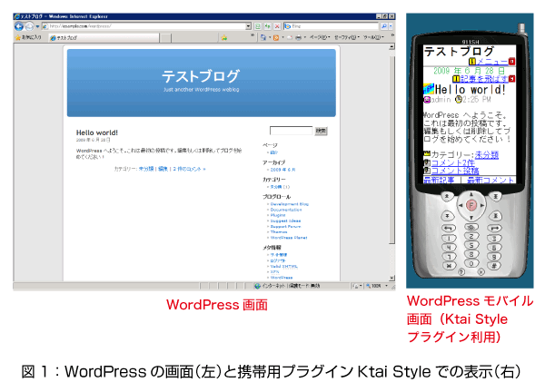The width and height of the screenshot is (545, 392).
Task: Click the テストブログ blog header title
Action: tap(201, 76)
